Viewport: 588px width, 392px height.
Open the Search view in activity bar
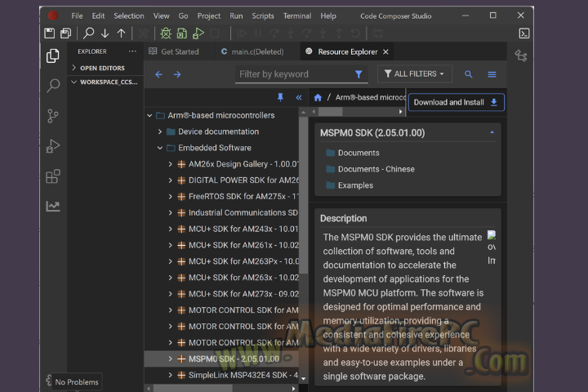(53, 86)
